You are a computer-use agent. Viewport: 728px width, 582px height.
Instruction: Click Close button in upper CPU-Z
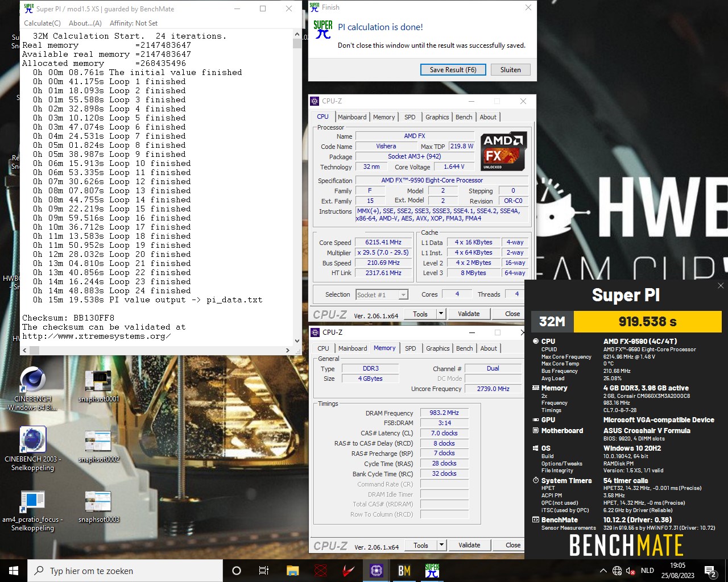(x=512, y=314)
